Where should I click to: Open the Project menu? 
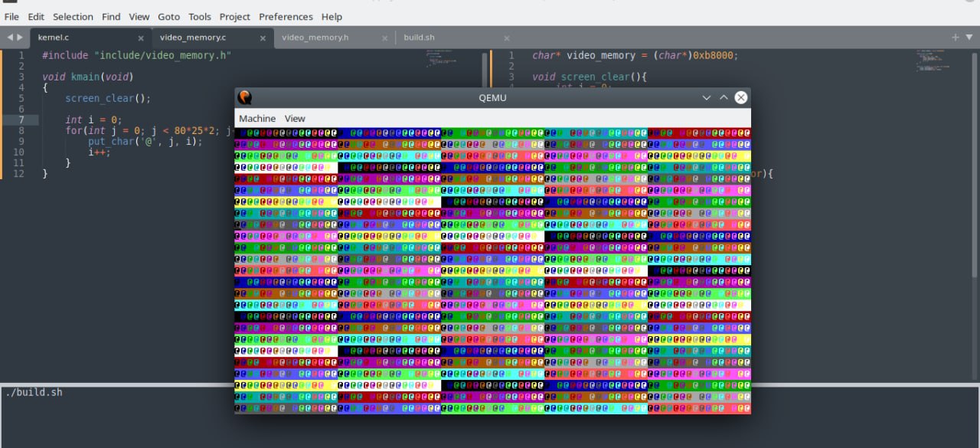pos(234,16)
